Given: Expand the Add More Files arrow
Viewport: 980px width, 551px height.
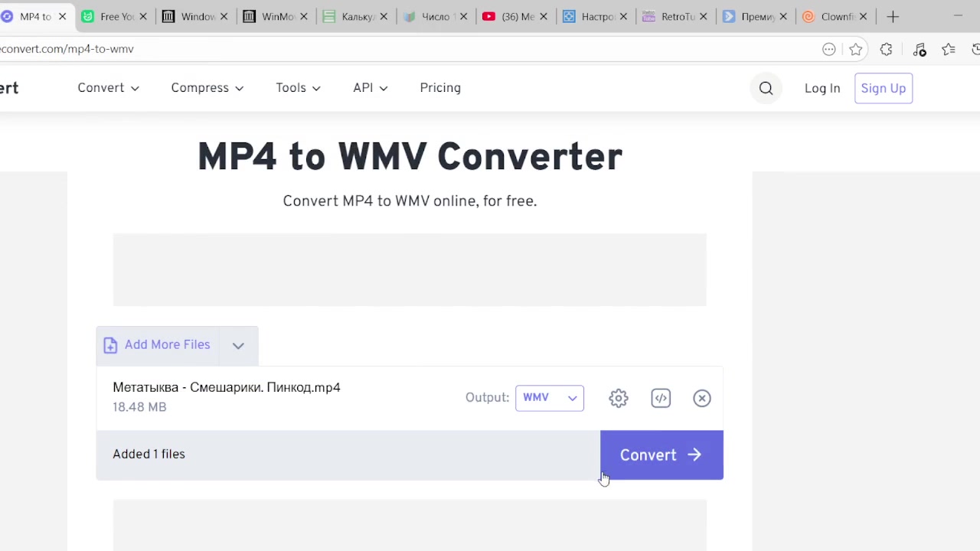Looking at the screenshot, I should [x=238, y=345].
